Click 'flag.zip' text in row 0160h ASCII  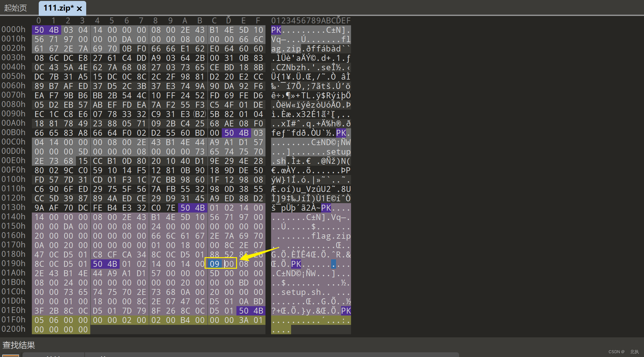331,236
